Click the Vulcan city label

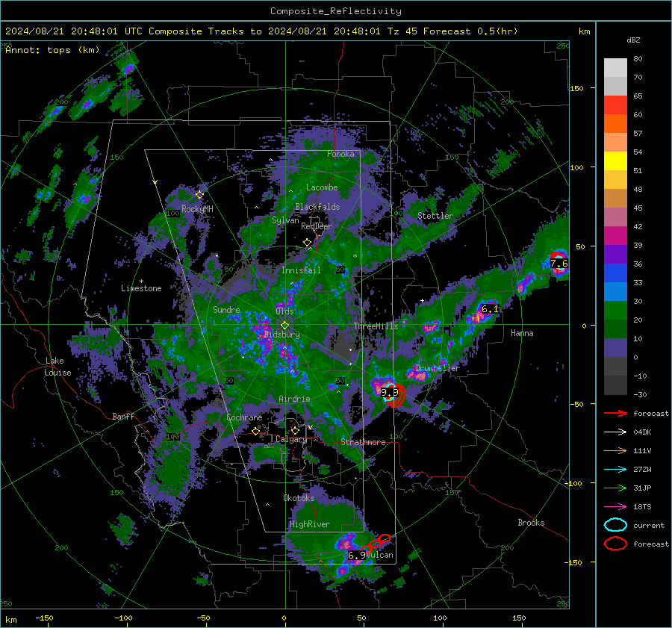(380, 555)
